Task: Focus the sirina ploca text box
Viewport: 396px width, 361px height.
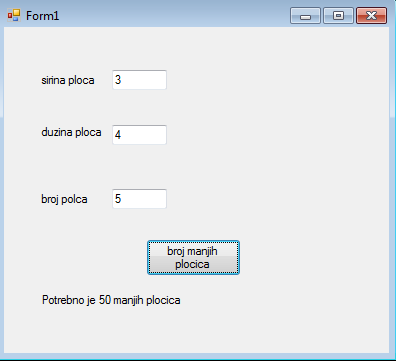Action: 139,80
